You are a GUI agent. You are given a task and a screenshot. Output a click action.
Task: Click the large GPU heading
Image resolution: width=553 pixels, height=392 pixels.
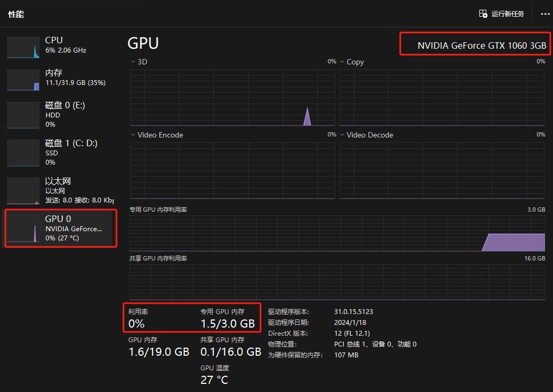click(143, 43)
